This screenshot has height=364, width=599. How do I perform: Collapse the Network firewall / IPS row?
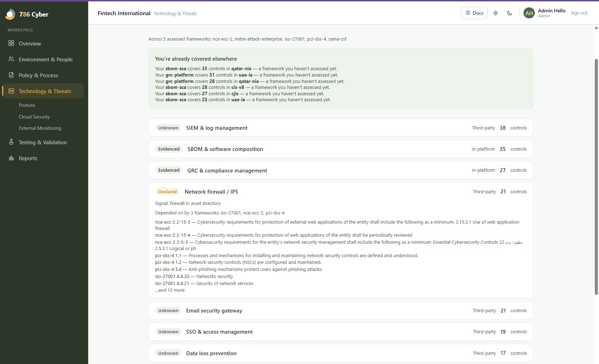click(x=341, y=192)
